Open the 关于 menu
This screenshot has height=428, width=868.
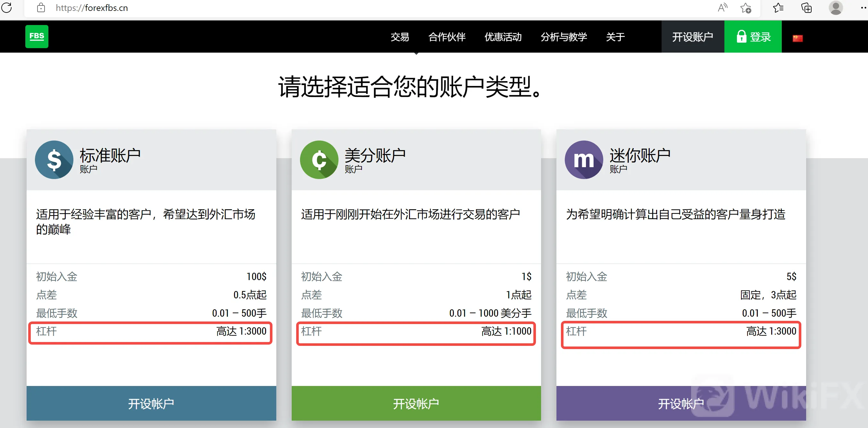615,37
